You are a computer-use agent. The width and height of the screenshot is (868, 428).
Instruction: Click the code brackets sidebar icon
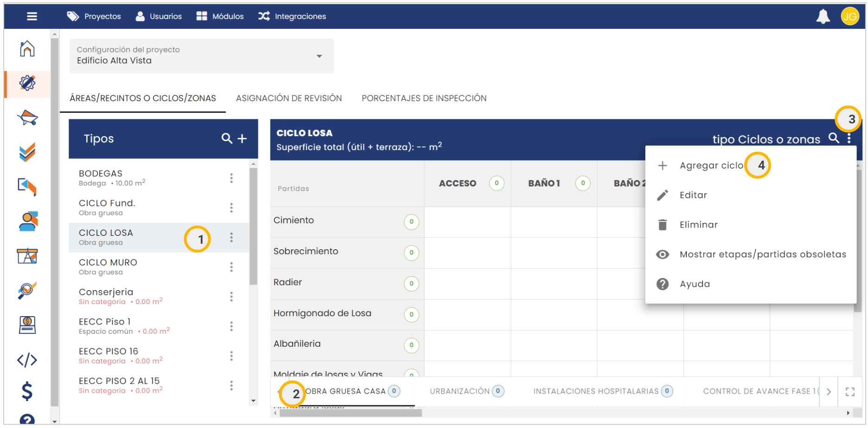27,360
